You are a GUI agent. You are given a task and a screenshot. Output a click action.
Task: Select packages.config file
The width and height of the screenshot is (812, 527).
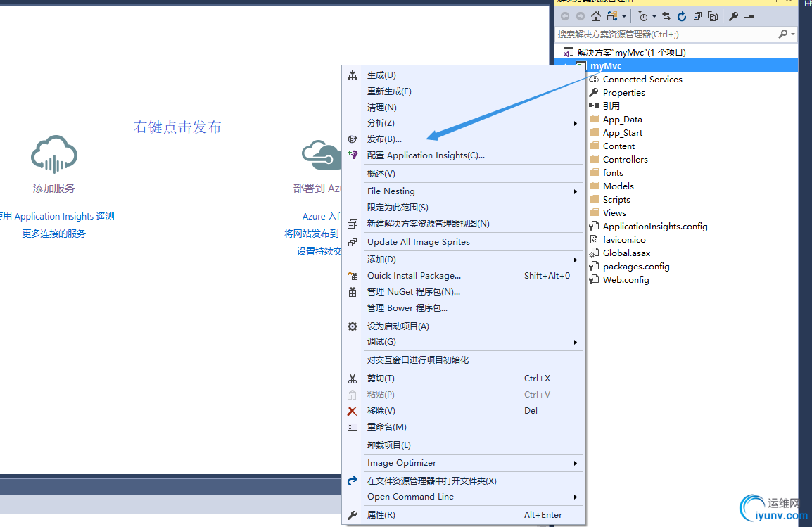636,267
